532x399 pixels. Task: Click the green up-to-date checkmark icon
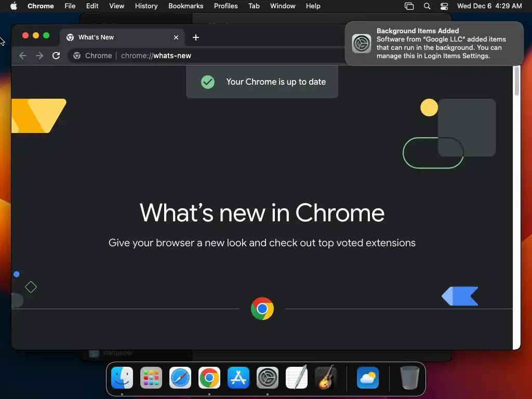point(208,82)
